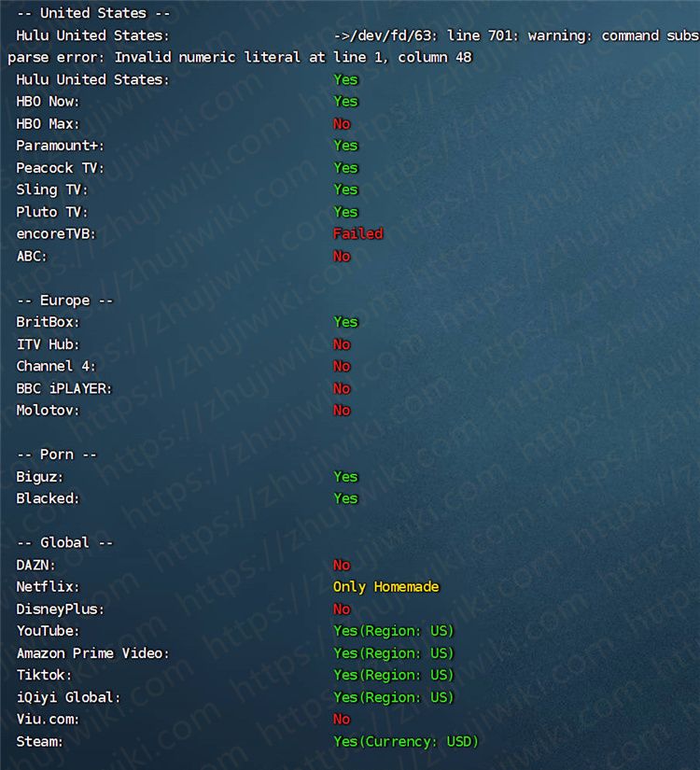Image resolution: width=700 pixels, height=770 pixels.
Task: Select the 'Sling TV:' label
Action: point(52,189)
